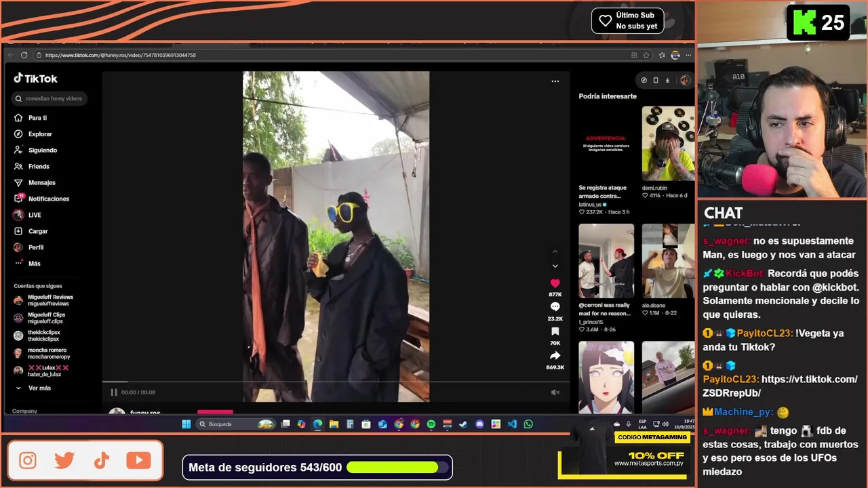Expand followed accounts with Ver más
The image size is (868, 488).
click(34, 388)
